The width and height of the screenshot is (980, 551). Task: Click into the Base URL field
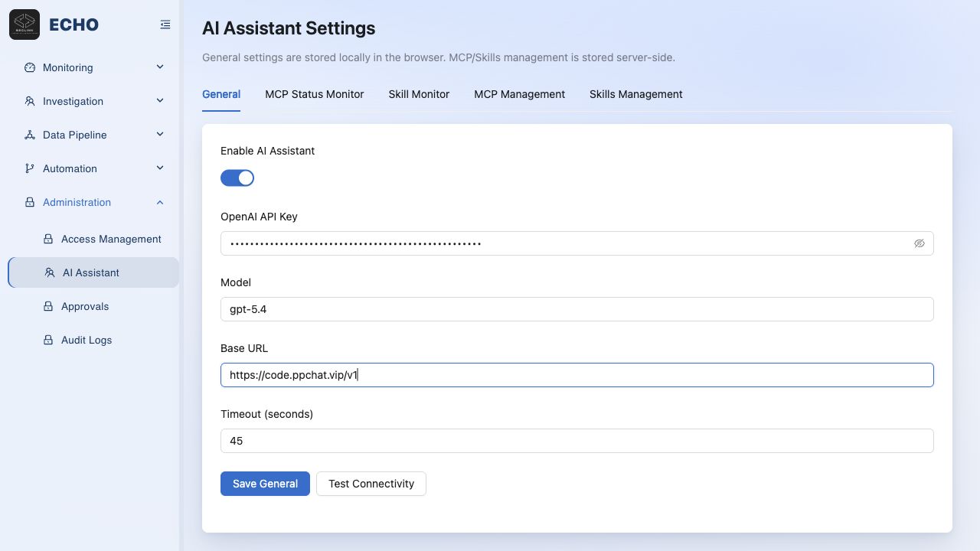[x=577, y=375]
